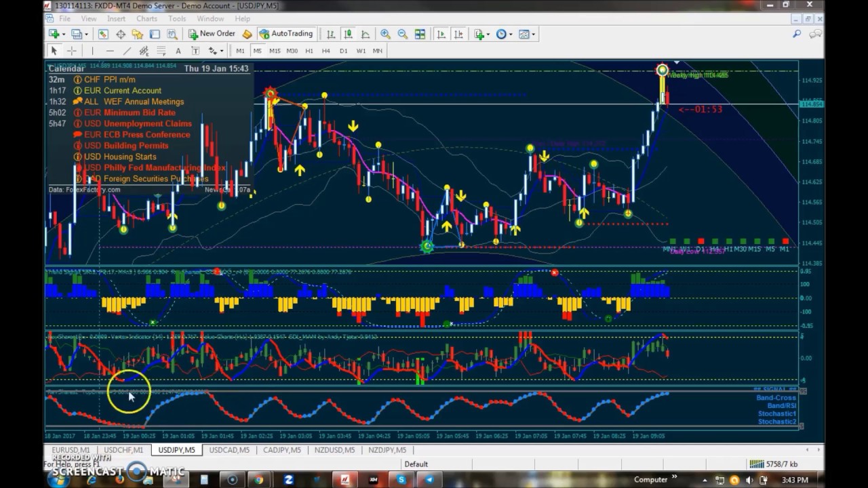Select the Arrows objects tool

(x=213, y=51)
